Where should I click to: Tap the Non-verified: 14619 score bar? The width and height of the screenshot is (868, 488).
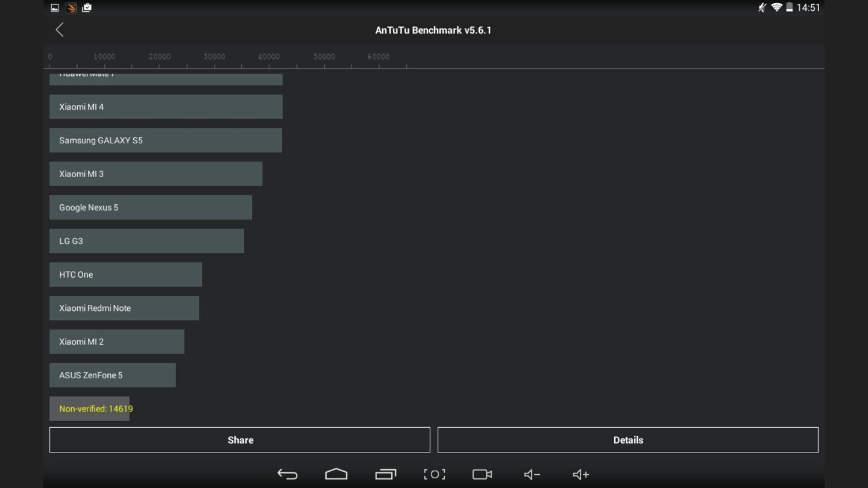(x=89, y=408)
